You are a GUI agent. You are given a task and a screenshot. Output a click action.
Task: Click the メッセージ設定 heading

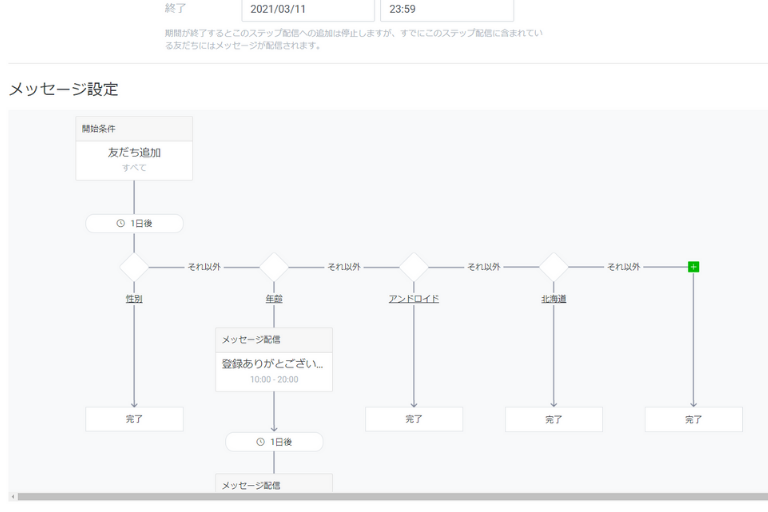pyautogui.click(x=64, y=89)
